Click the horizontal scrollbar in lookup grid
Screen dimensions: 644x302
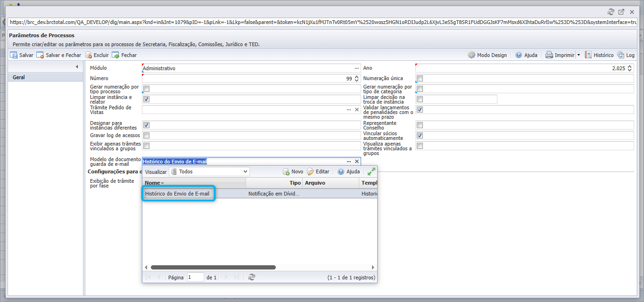[213, 267]
